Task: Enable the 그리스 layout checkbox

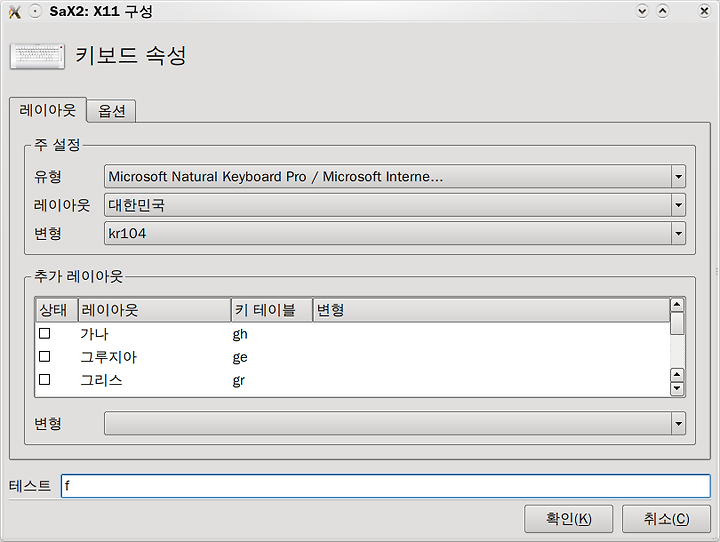Action: pos(45,379)
